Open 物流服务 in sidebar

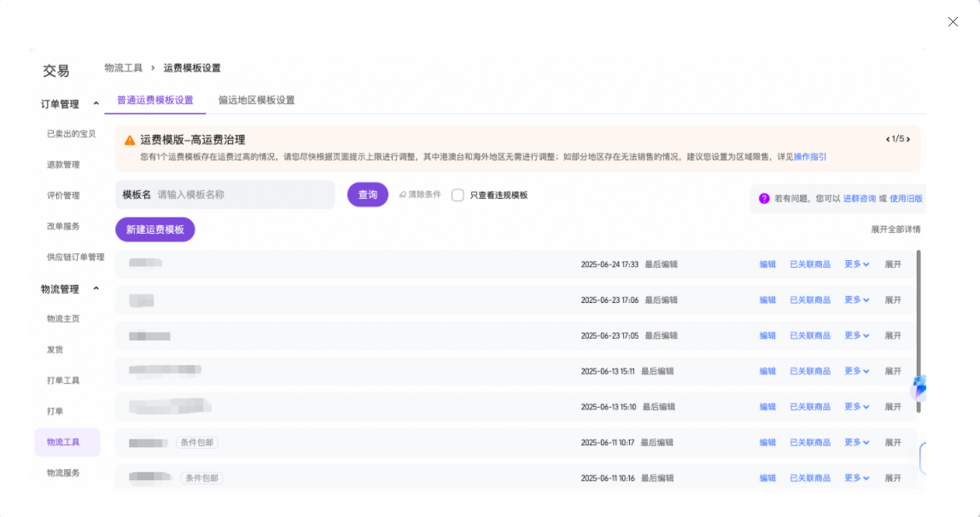tap(63, 473)
